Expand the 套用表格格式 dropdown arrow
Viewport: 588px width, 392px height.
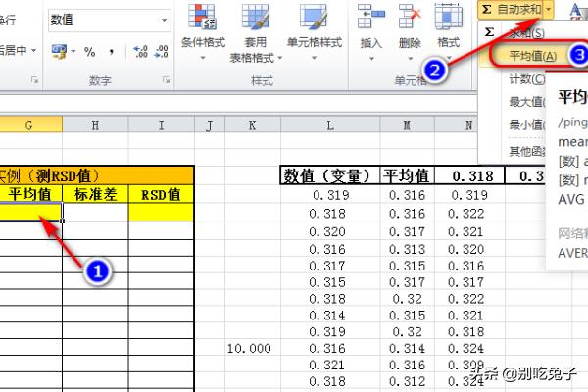pos(279,58)
